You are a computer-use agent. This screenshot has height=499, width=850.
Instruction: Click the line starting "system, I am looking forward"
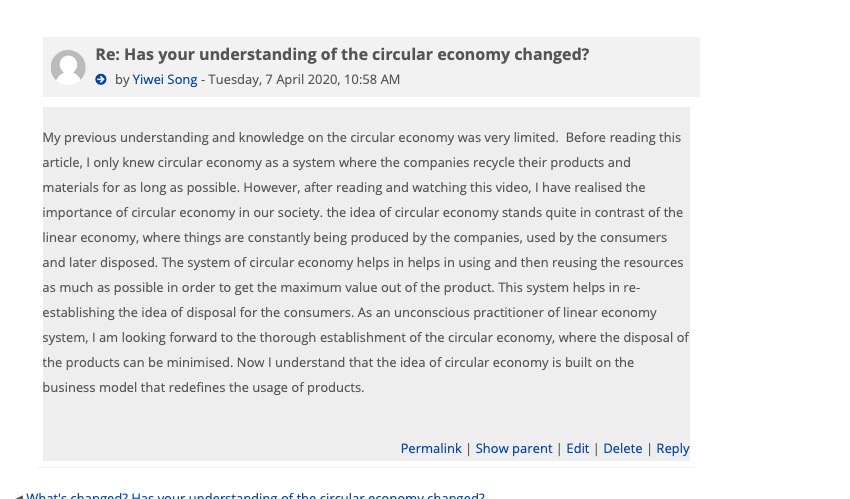tap(365, 337)
